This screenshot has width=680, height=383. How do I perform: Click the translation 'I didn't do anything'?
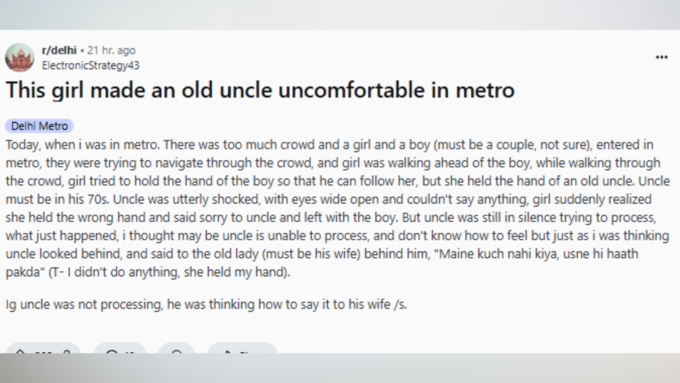coord(123,272)
